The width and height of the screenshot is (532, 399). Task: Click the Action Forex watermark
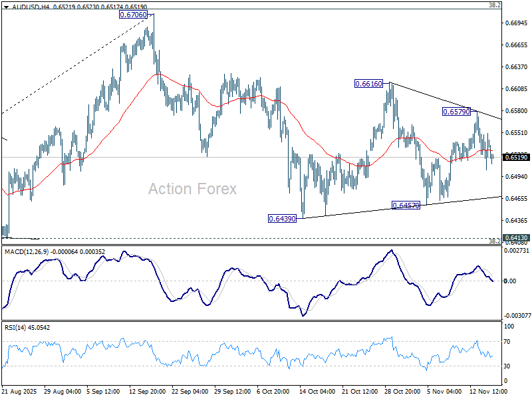pos(192,189)
